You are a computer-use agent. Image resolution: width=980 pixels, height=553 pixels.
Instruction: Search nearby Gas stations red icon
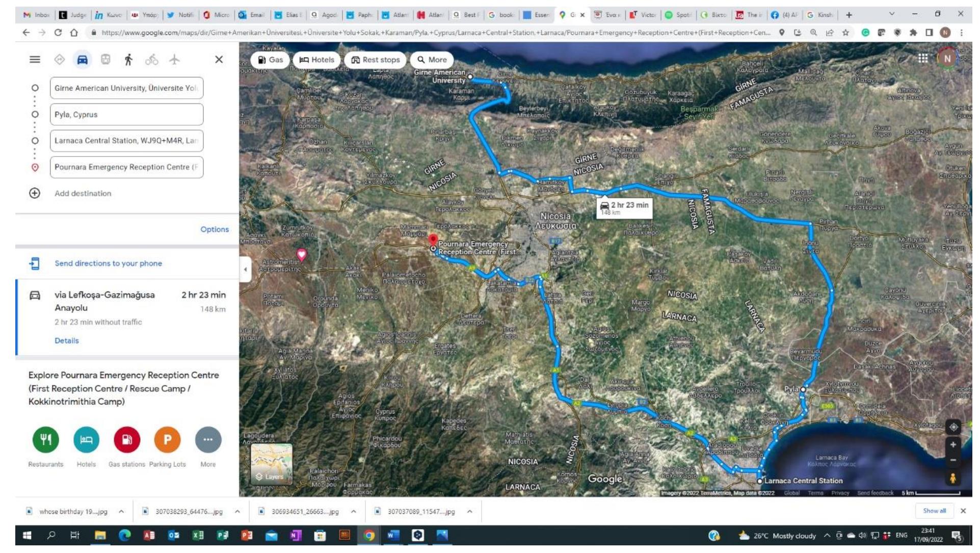[x=127, y=440]
